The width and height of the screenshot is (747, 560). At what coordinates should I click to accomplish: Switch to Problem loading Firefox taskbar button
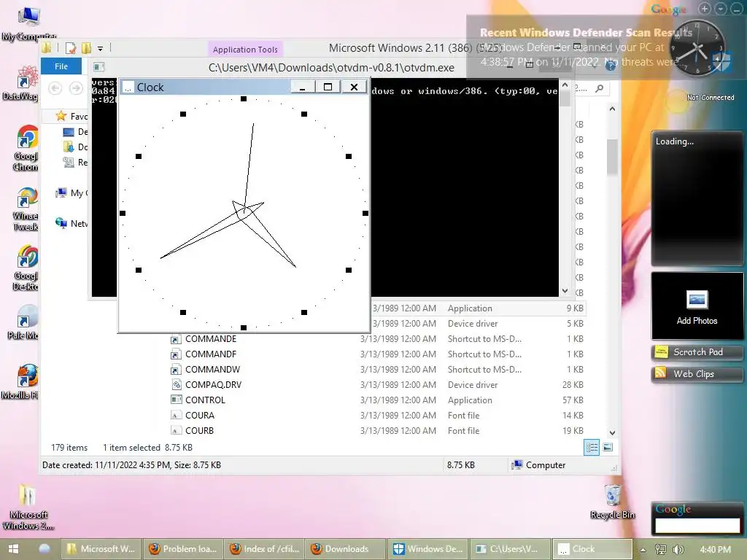[x=183, y=549]
